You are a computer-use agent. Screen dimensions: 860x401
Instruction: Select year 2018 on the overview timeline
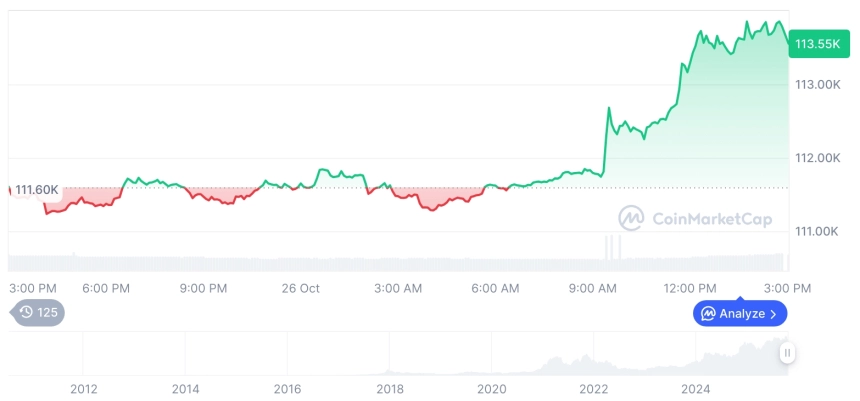(389, 388)
